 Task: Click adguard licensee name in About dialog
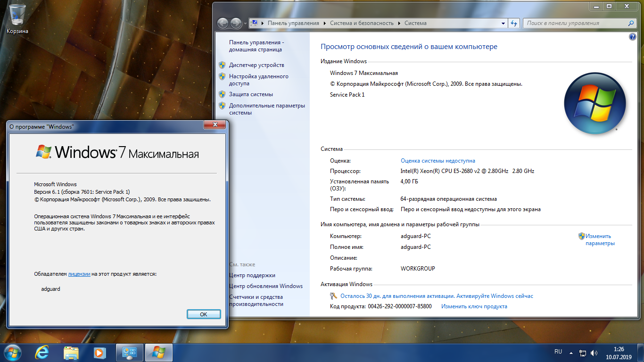pyautogui.click(x=51, y=289)
